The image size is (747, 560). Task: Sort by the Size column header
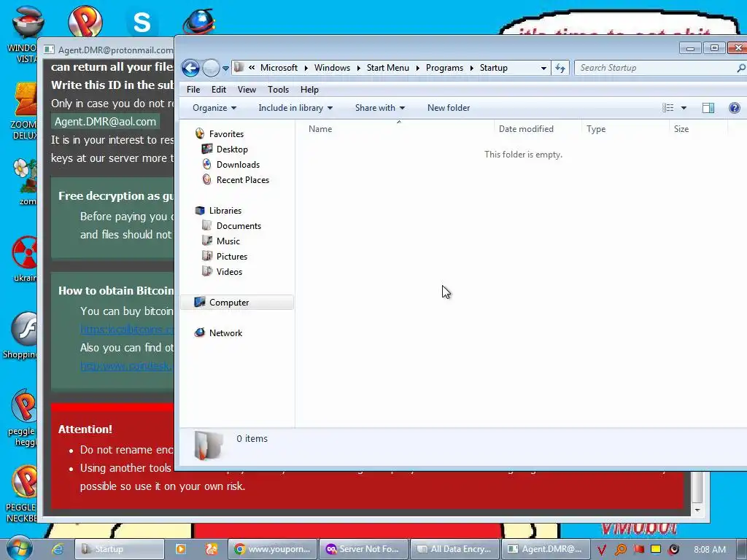coord(698,129)
